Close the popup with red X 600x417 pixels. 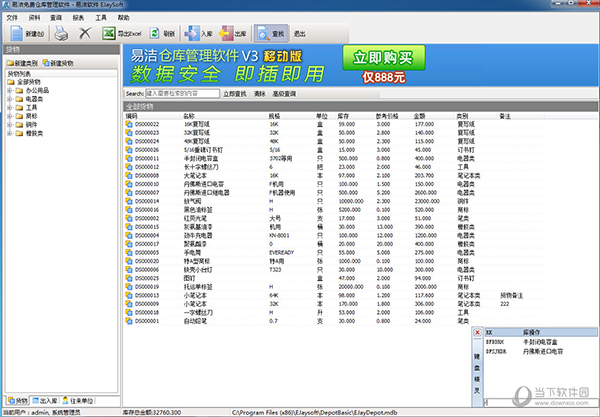coord(477,332)
